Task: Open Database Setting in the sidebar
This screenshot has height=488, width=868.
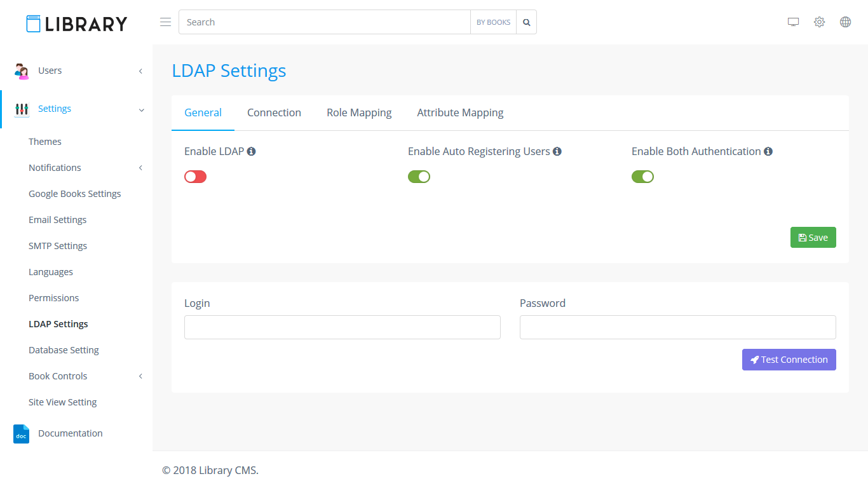Action: pos(64,350)
